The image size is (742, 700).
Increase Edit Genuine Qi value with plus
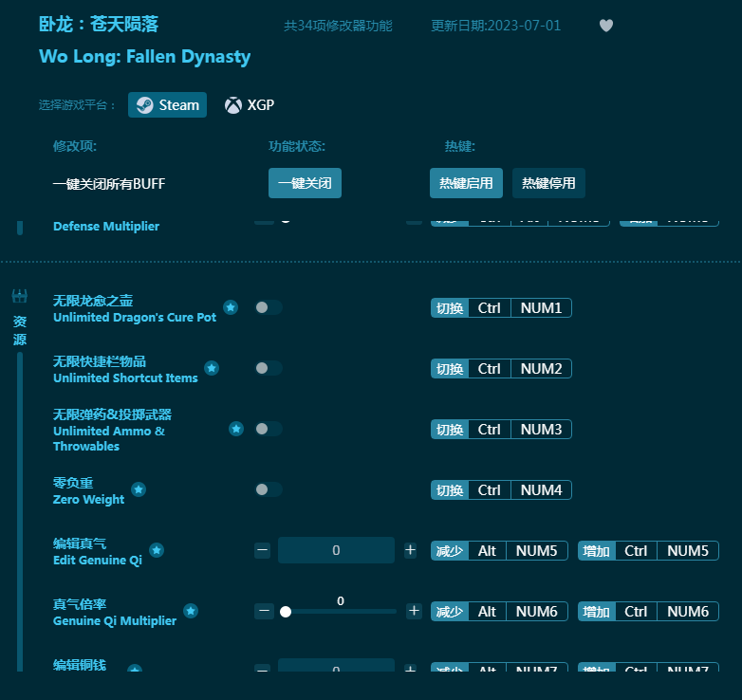pos(410,550)
